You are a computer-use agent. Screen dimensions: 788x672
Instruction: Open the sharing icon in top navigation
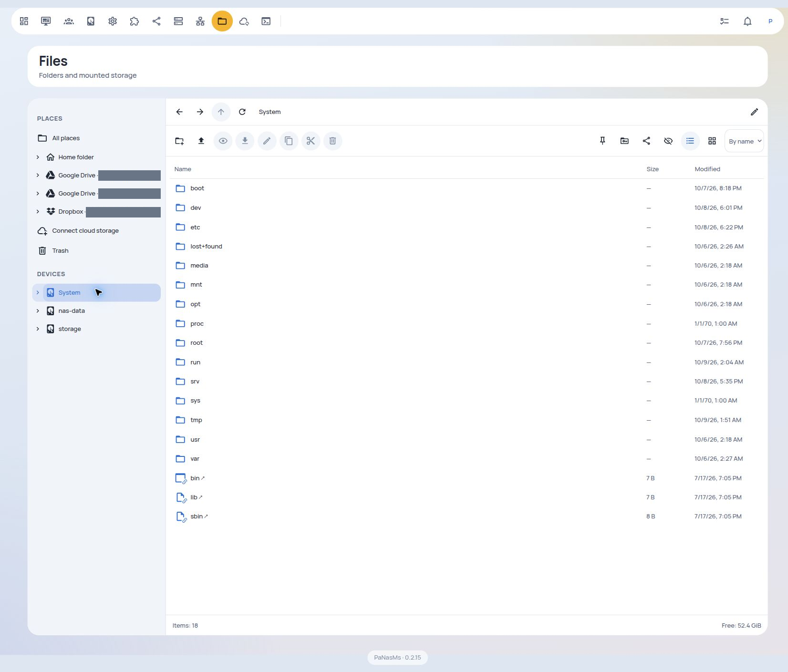156,21
